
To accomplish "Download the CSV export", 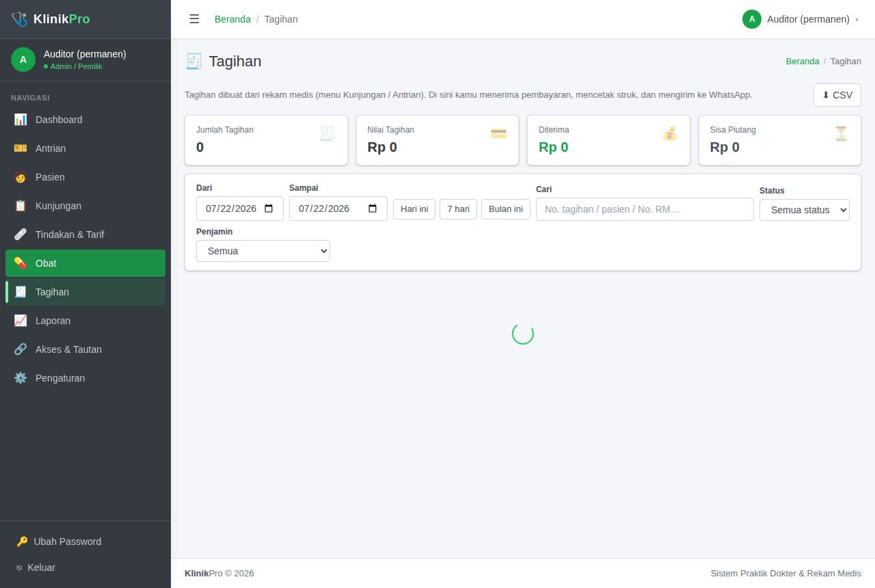I will pyautogui.click(x=837, y=95).
